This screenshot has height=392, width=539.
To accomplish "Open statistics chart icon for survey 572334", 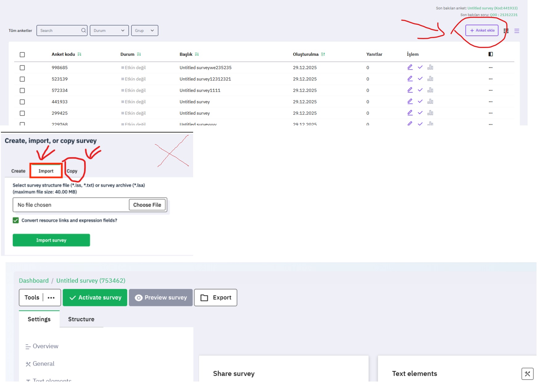I will [x=430, y=90].
